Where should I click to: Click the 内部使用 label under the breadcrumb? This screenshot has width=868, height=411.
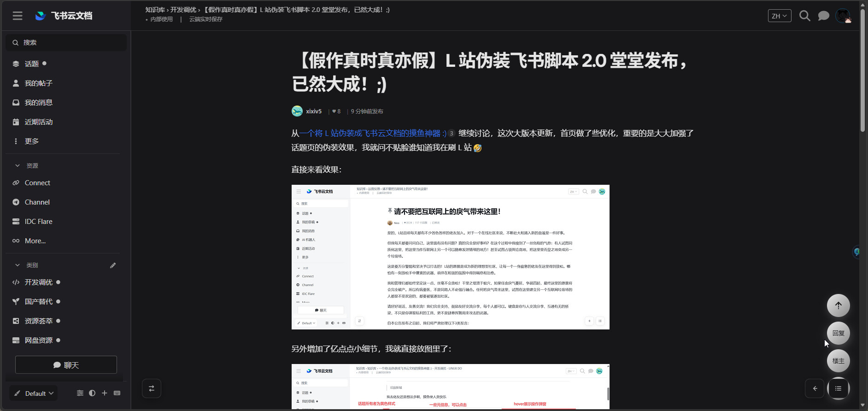[161, 19]
